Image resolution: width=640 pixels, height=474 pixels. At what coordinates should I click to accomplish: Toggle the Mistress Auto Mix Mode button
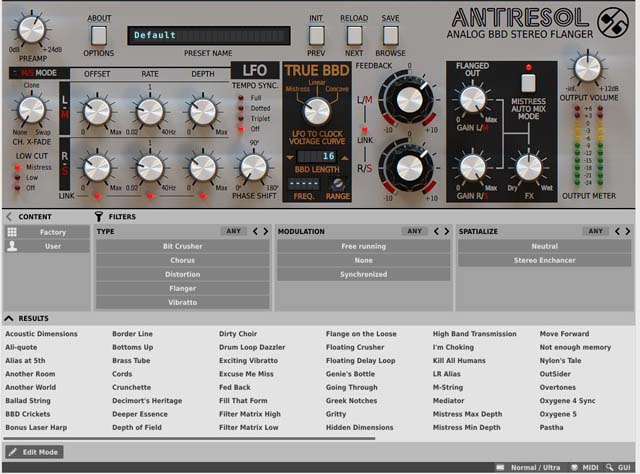point(529,84)
